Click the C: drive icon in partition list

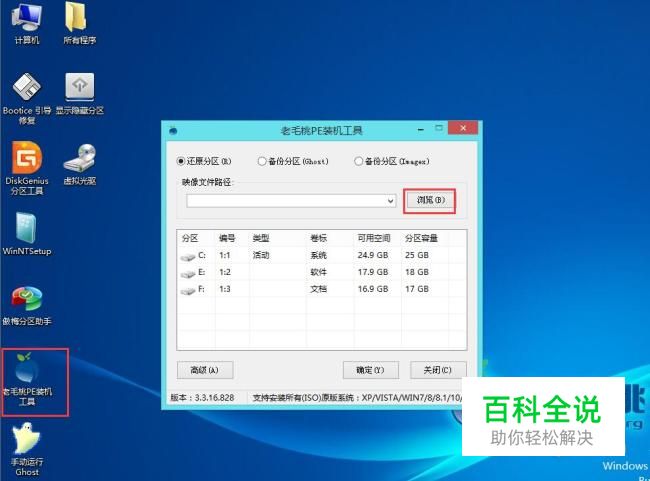tap(188, 257)
